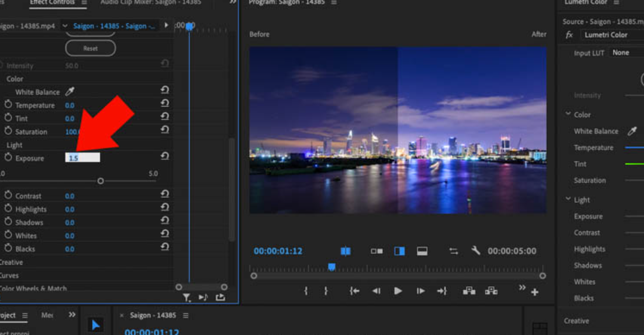
Task: Expand the Curves section in Effect Controls
Action: [x=10, y=275]
